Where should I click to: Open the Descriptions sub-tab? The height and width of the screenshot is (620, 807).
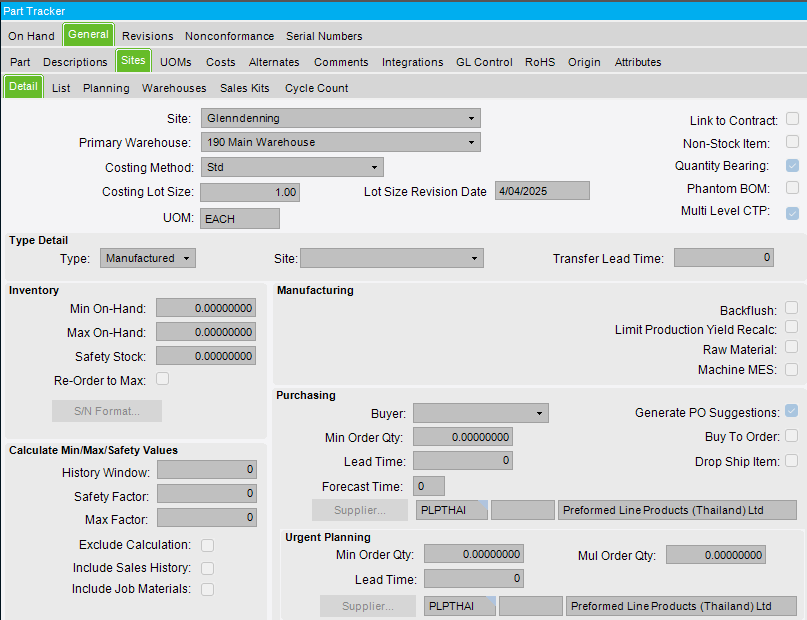click(75, 62)
